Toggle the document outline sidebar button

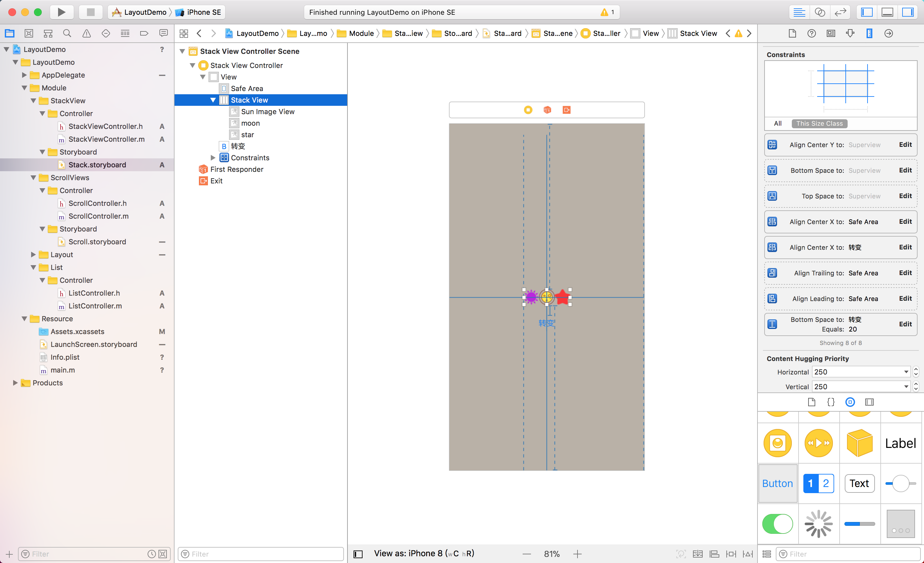coord(358,554)
